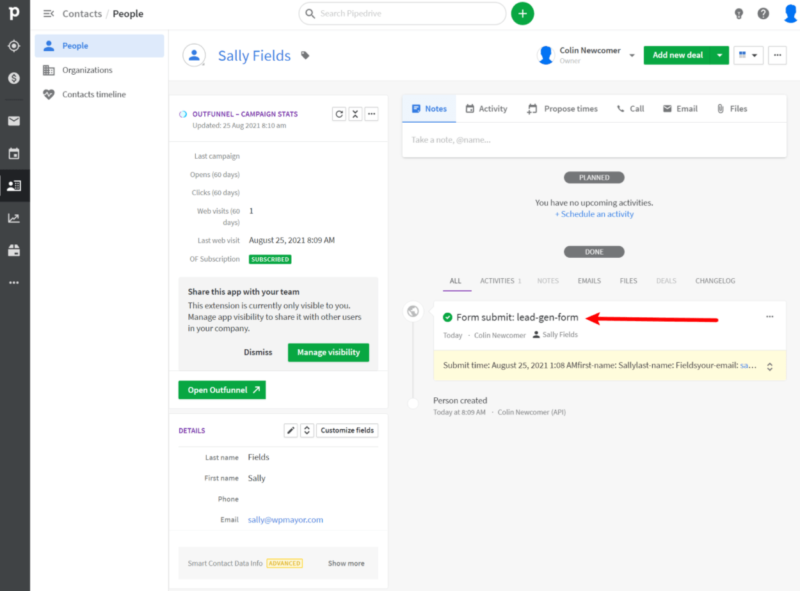Refresh the Outfunnel campaign stats
Viewport: 800px width, 591px height.
[x=339, y=114]
